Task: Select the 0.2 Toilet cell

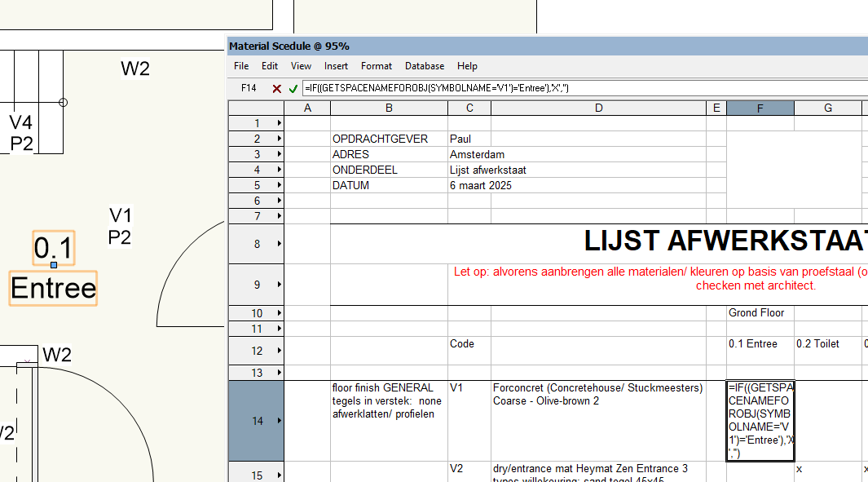Action: coord(827,344)
